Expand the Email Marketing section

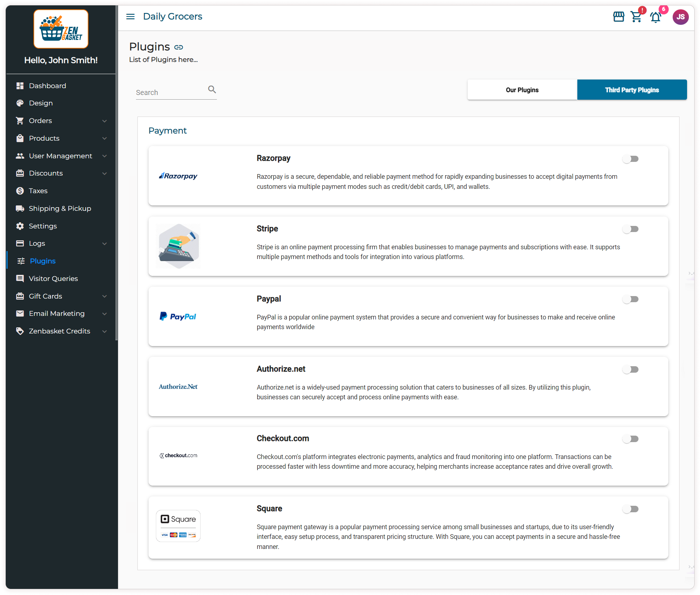[104, 314]
